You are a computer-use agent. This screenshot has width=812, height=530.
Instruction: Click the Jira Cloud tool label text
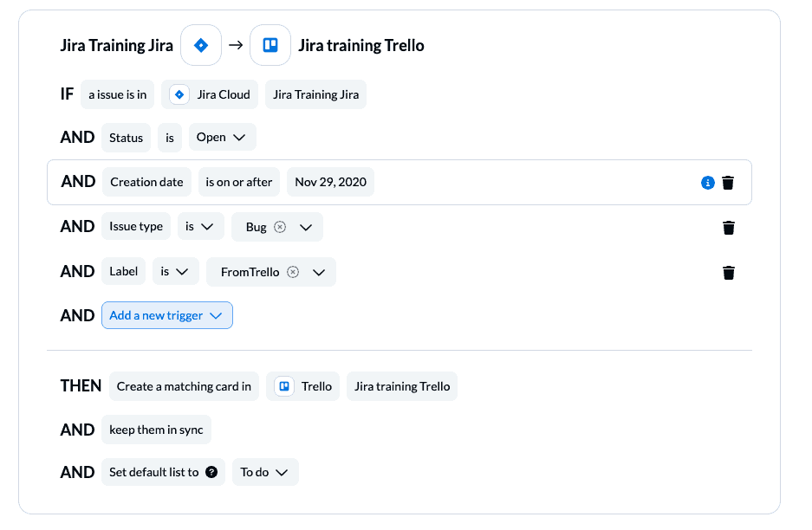pos(224,94)
